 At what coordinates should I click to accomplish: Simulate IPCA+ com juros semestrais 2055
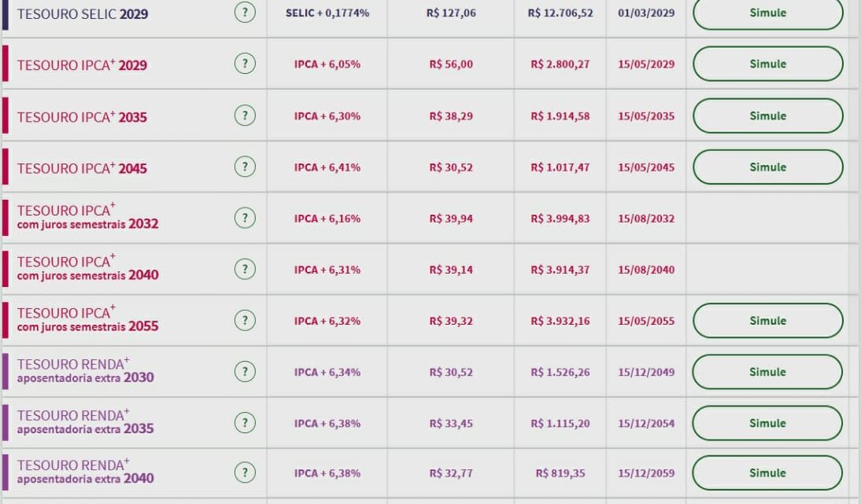(x=767, y=320)
